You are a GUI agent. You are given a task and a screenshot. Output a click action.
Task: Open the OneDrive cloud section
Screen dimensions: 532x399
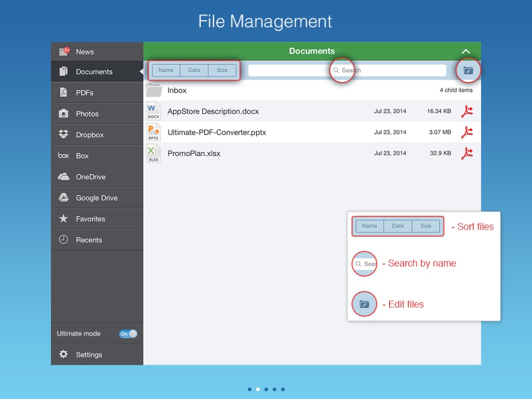tap(90, 177)
